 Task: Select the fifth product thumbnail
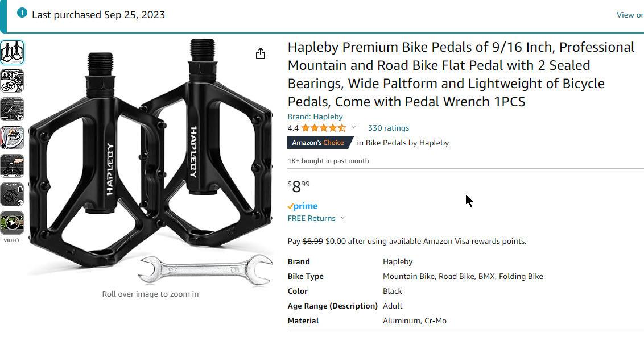click(12, 166)
